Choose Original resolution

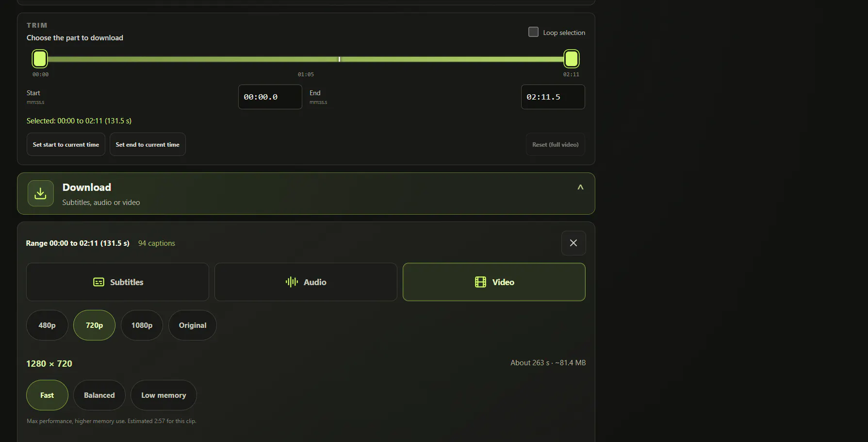(193, 325)
